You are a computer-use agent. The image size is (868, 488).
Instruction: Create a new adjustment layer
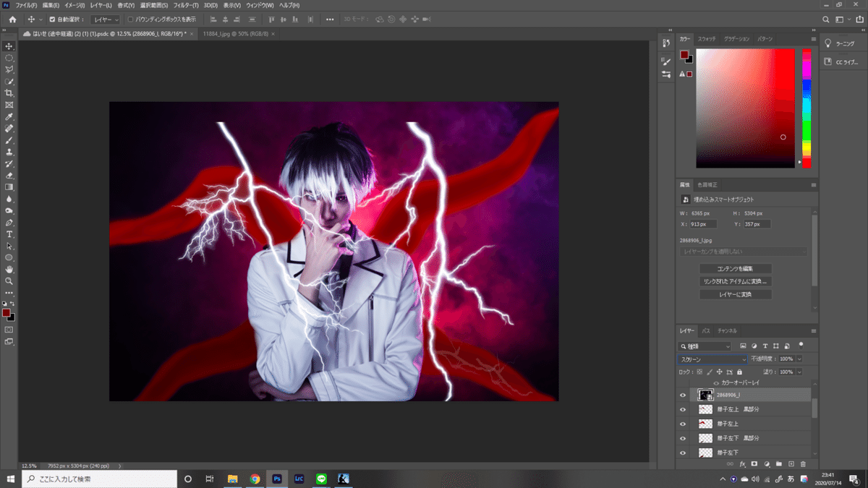pyautogui.click(x=767, y=463)
